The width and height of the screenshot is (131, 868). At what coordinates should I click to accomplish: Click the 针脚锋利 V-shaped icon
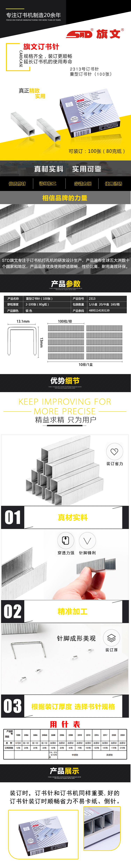point(87,541)
